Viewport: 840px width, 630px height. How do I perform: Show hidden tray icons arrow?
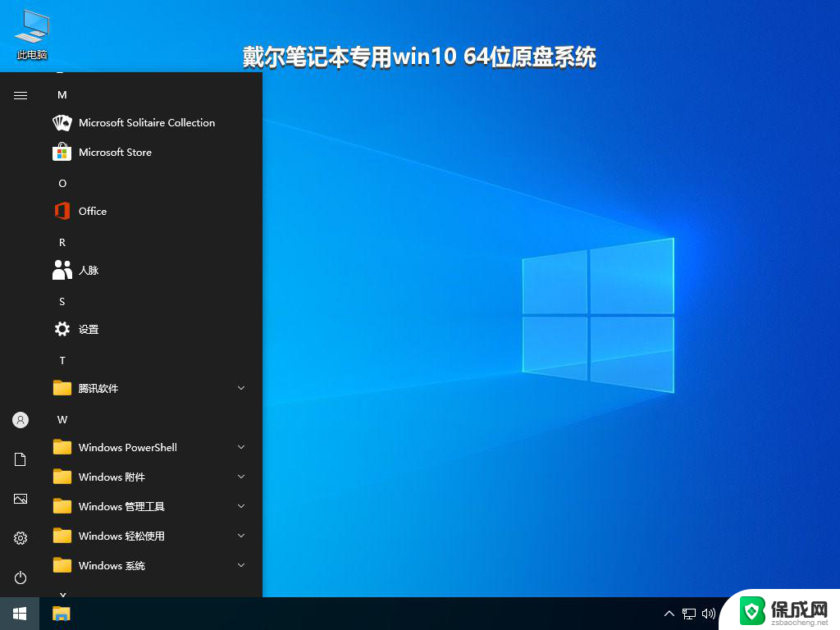pyautogui.click(x=669, y=614)
